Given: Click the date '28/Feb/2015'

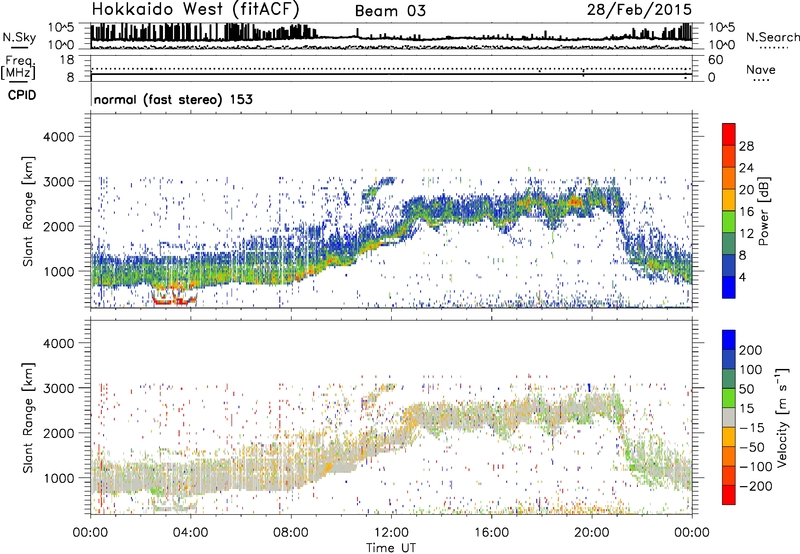Looking at the screenshot, I should [639, 9].
